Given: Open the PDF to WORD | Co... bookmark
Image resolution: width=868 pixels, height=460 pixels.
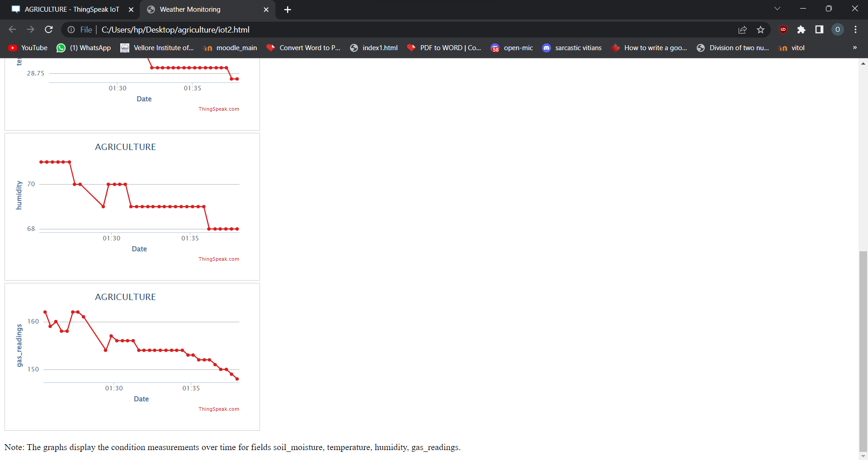Looking at the screenshot, I should [x=444, y=48].
